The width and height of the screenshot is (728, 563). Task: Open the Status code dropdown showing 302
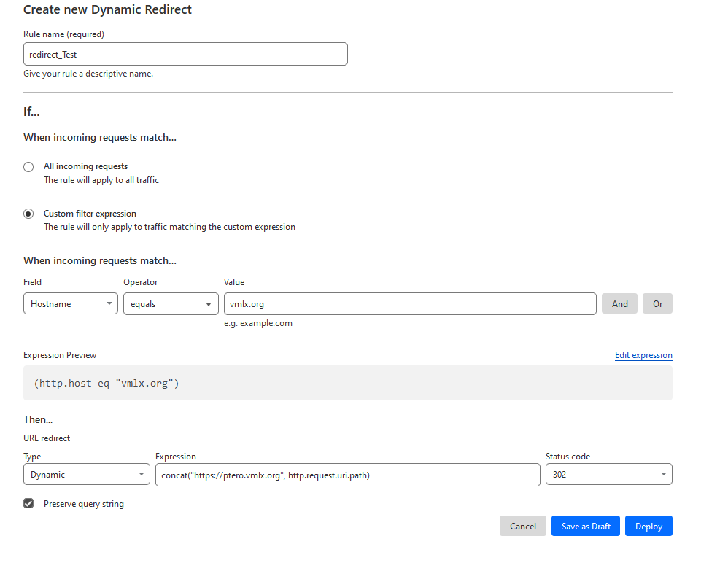pyautogui.click(x=608, y=475)
